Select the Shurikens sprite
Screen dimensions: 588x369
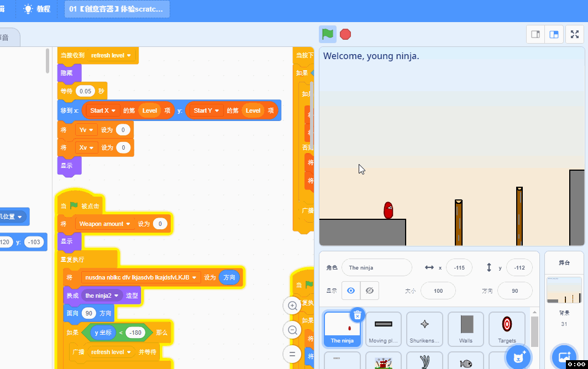[x=424, y=329]
